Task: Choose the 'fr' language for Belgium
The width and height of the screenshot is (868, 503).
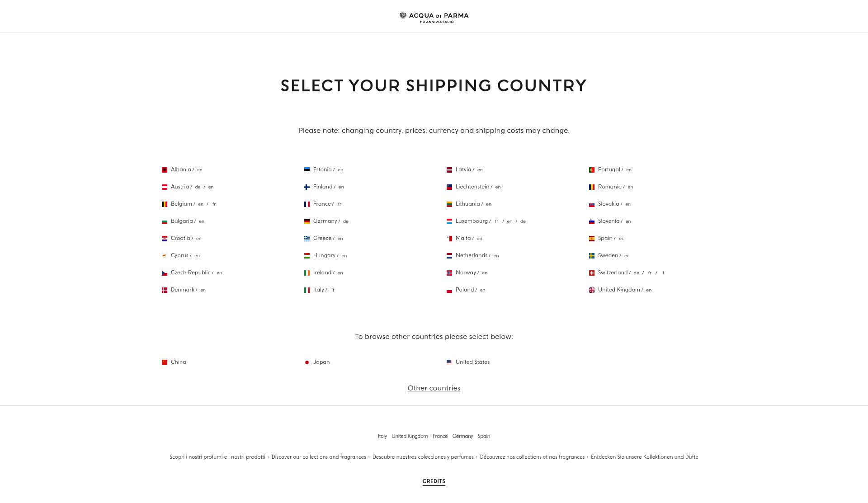Action: click(x=214, y=204)
